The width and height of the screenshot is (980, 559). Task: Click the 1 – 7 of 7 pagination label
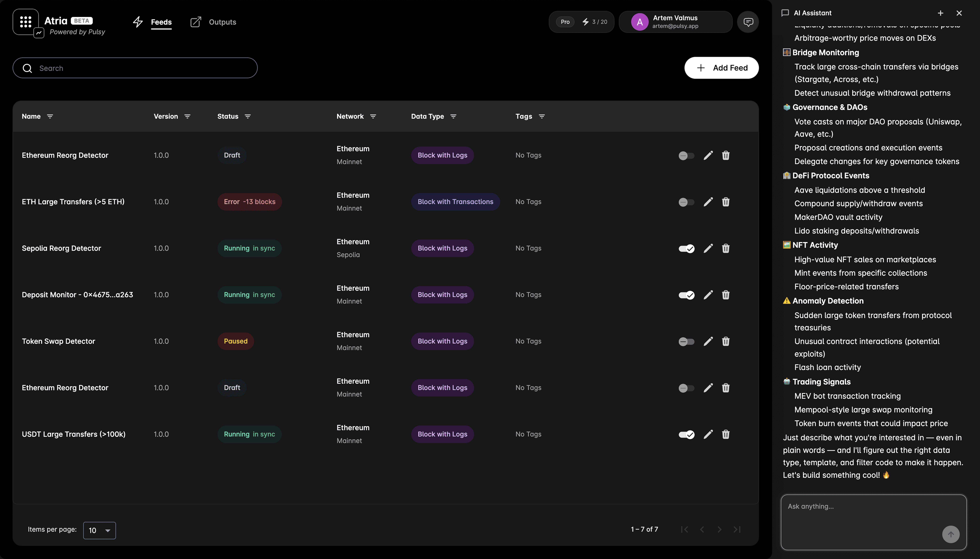644,529
